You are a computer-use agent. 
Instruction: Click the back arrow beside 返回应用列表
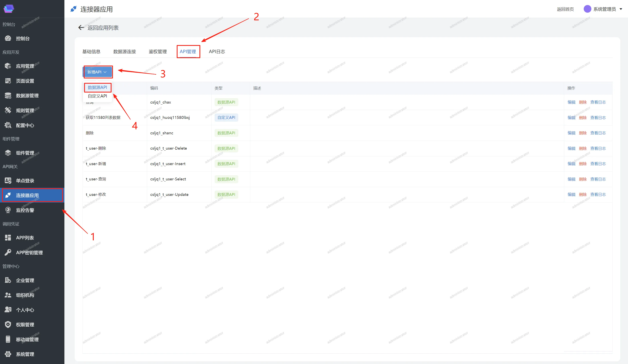81,28
